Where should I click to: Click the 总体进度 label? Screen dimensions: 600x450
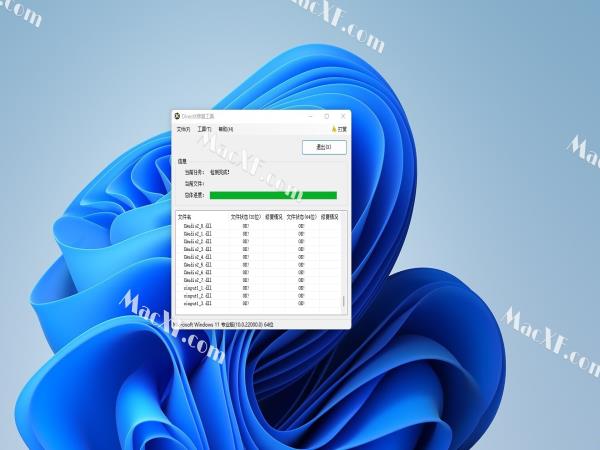(195, 196)
